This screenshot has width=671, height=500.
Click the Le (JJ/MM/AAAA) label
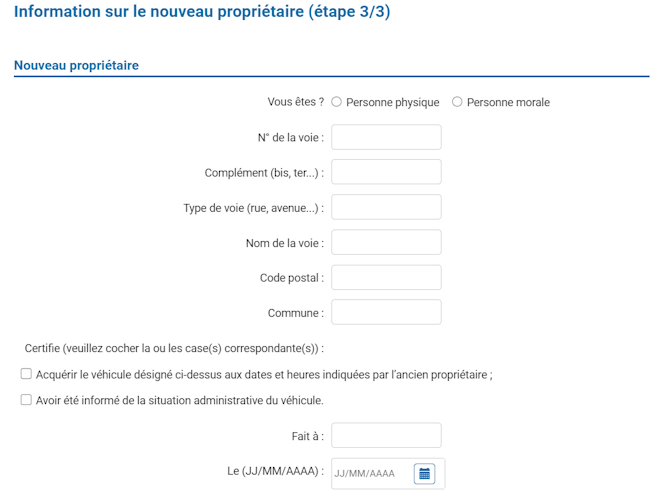pyautogui.click(x=276, y=471)
